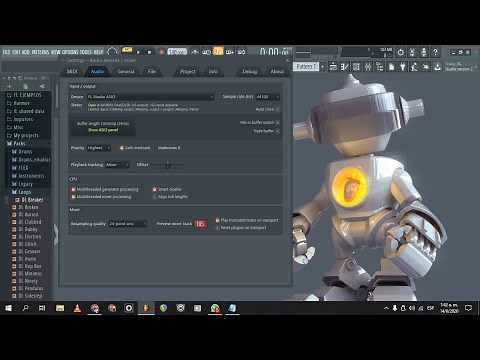
Task: Switch to the Info settings tab
Action: point(213,71)
